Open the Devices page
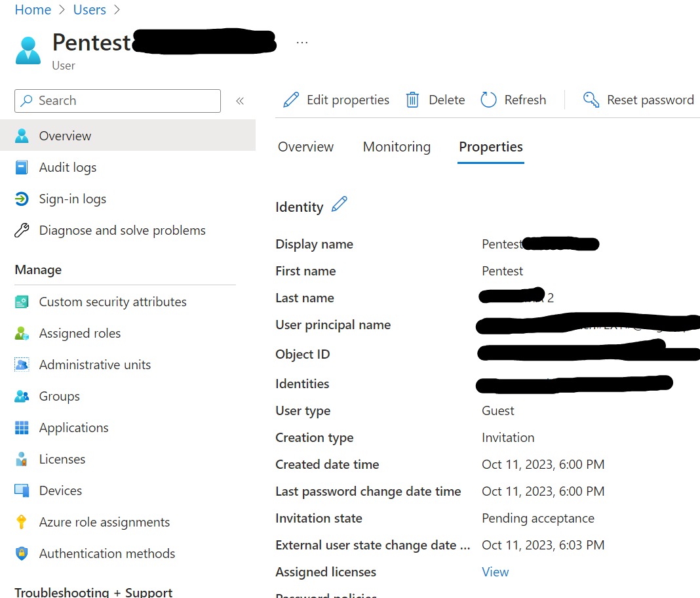700x598 pixels. pyautogui.click(x=60, y=490)
